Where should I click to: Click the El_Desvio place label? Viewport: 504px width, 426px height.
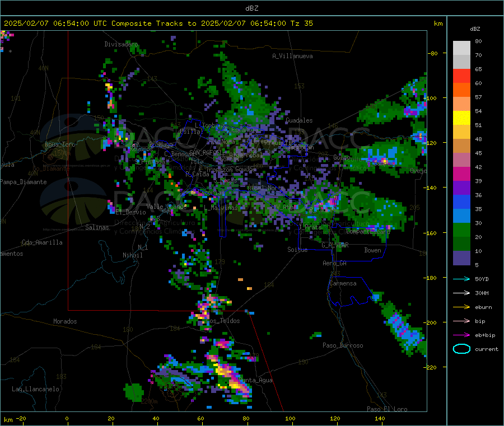[131, 212]
